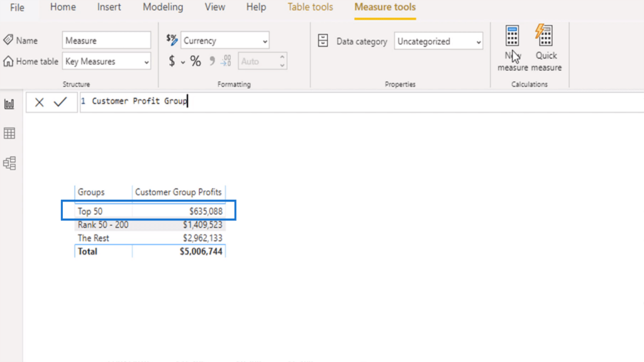Click the Name field containing Measure
Image resolution: width=644 pixels, height=362 pixels.
click(x=106, y=40)
